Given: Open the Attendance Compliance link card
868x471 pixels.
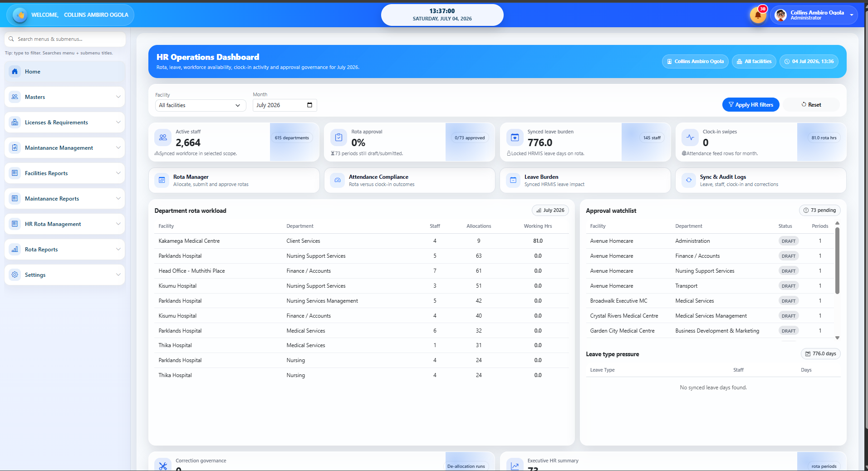Looking at the screenshot, I should click(x=409, y=180).
